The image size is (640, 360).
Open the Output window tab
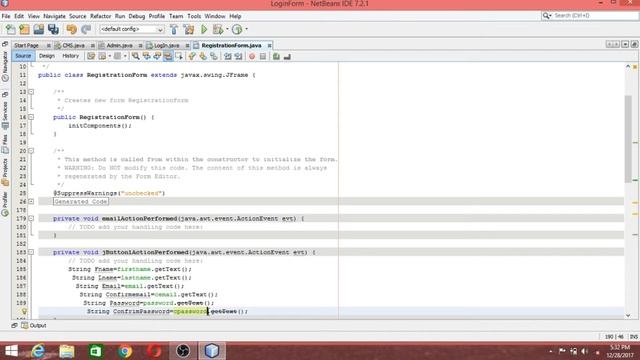[x=34, y=326]
